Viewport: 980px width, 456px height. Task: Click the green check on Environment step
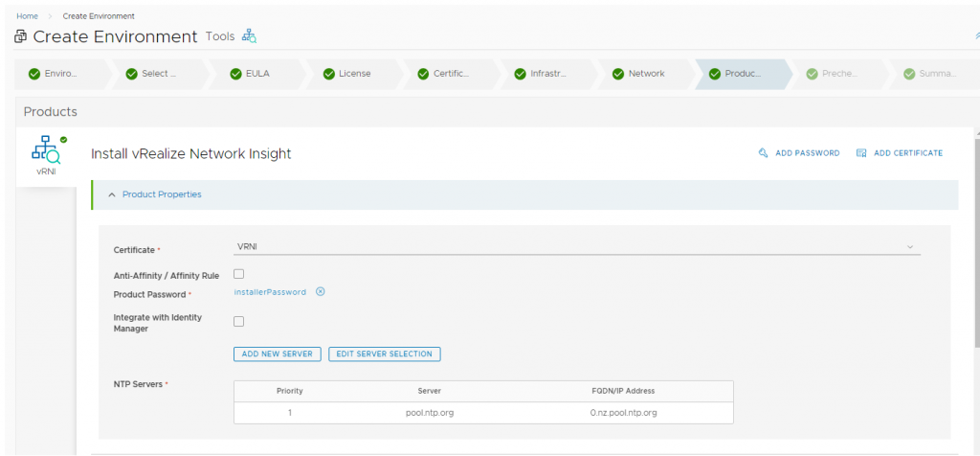[x=34, y=74]
